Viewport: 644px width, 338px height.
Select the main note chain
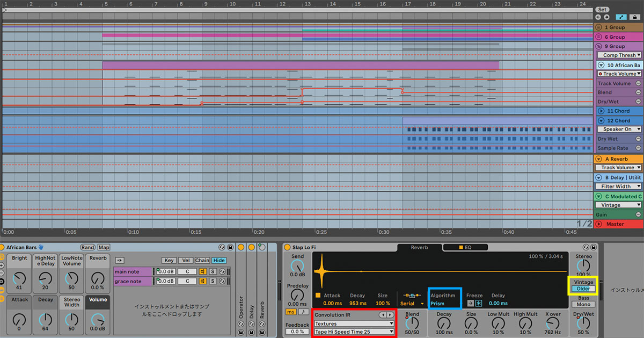coord(133,272)
